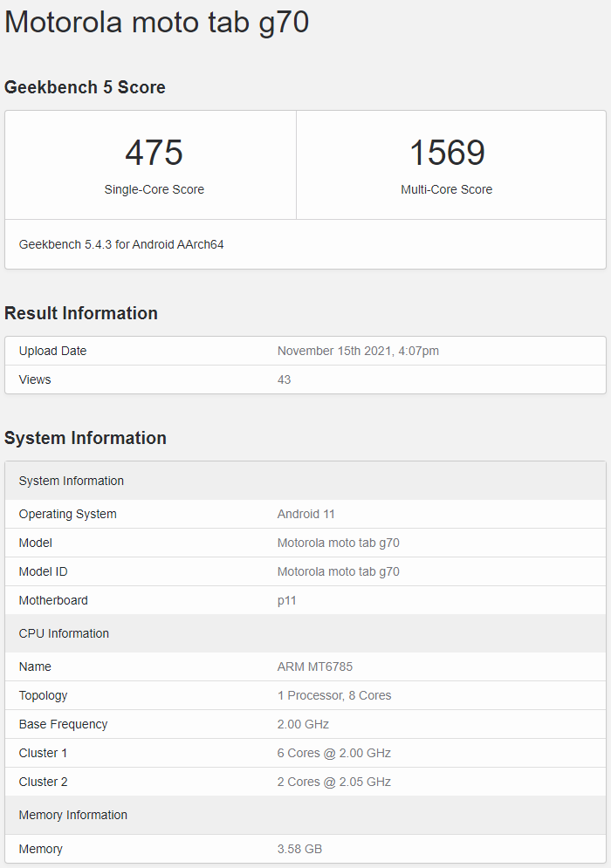611x868 pixels.
Task: Click the Model value Motorola moto tab g70
Action: coord(339,543)
